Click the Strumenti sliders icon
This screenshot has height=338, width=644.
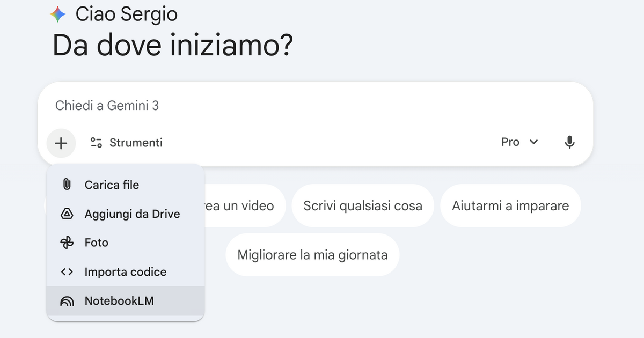[96, 143]
